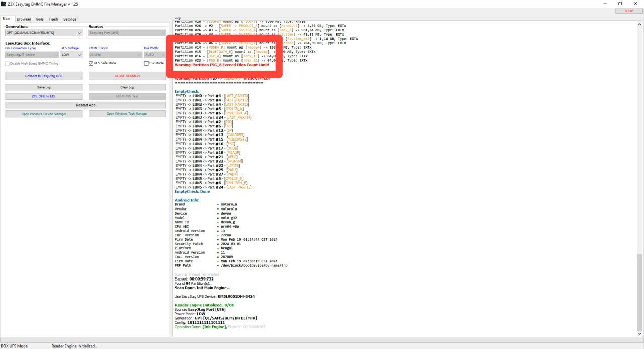Open the Generation dropdown
Screen dimensions: 644x349
(44, 33)
